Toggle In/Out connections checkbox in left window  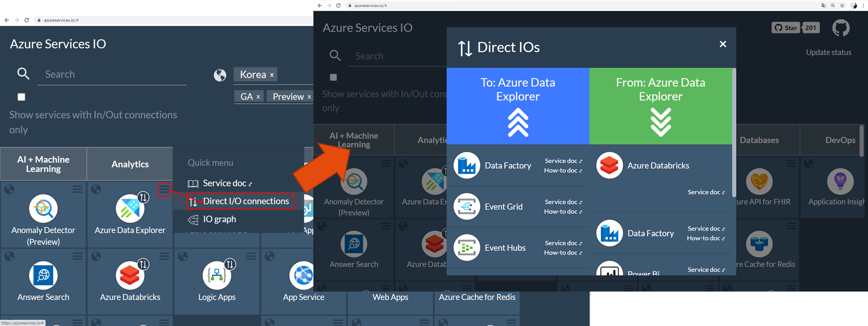tap(22, 97)
